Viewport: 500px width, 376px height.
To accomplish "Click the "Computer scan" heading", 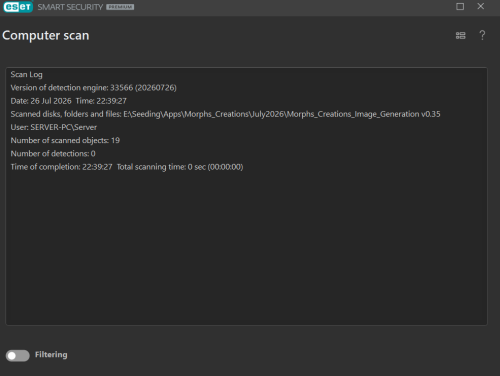I will [46, 36].
